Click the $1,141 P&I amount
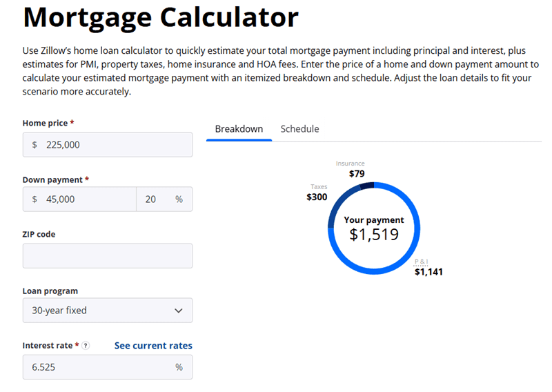Viewport: 552px width, 392px height. pyautogui.click(x=428, y=272)
